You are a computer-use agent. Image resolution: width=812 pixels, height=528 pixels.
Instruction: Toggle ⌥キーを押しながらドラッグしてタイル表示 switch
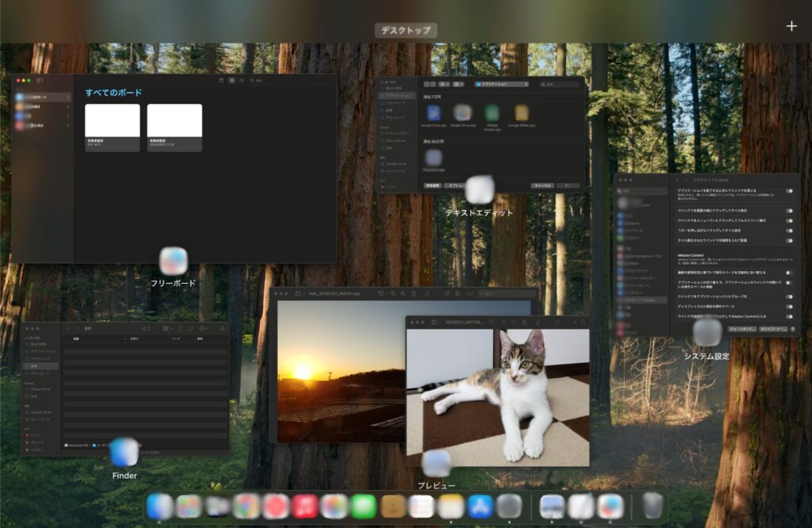tap(789, 231)
